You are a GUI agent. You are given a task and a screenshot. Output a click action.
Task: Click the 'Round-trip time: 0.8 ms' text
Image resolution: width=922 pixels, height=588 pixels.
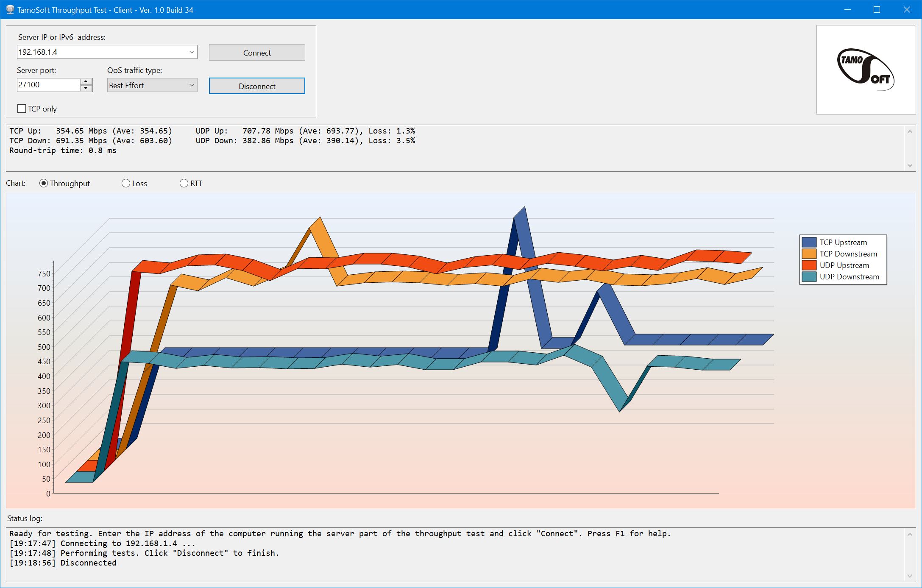63,150
